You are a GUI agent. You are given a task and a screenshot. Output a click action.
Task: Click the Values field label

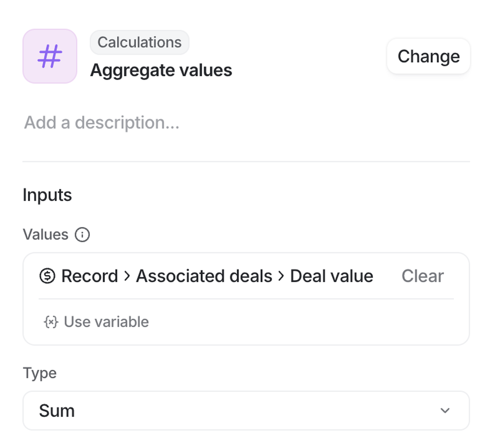[46, 235]
